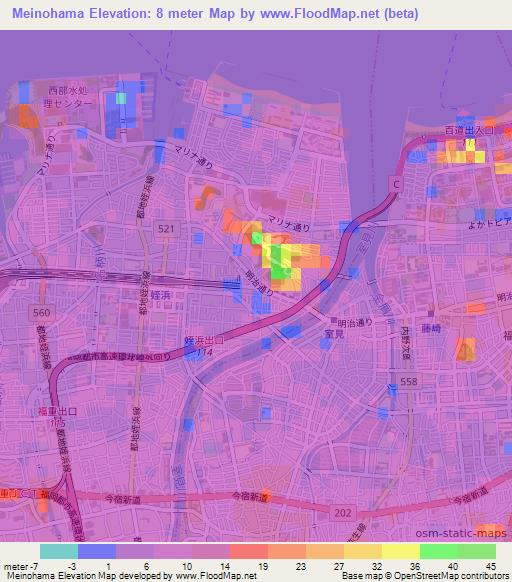The height and width of the screenshot is (582, 512).
Task: Click the 姪浜出口 exit label
Action: pyautogui.click(x=204, y=340)
